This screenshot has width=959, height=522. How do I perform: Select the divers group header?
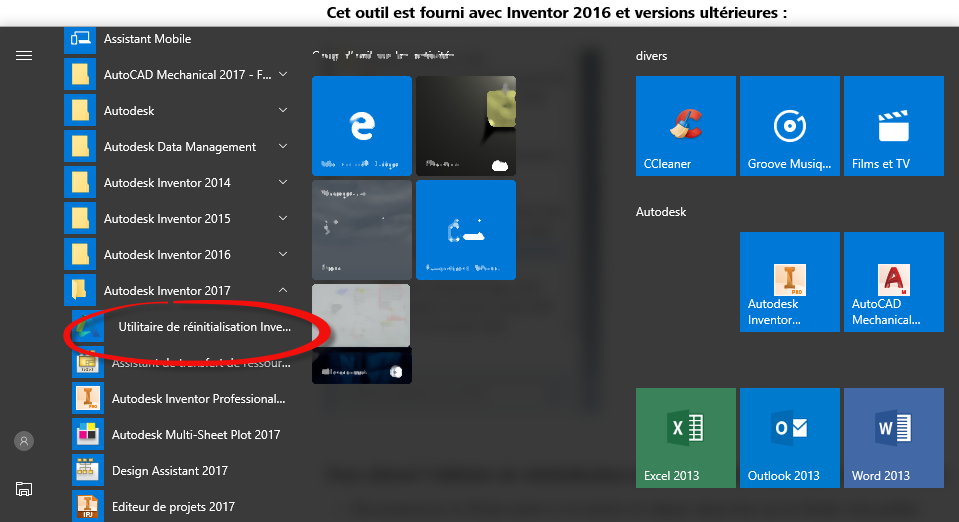[651, 56]
